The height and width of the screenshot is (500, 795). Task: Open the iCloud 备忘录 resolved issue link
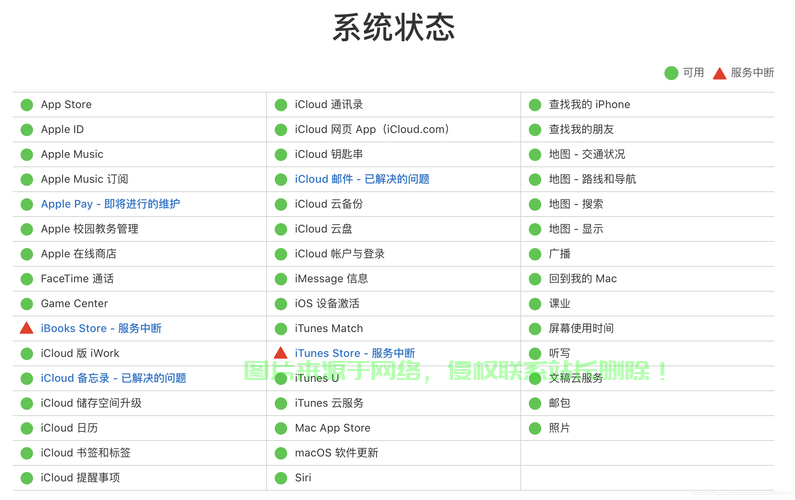coord(113,378)
